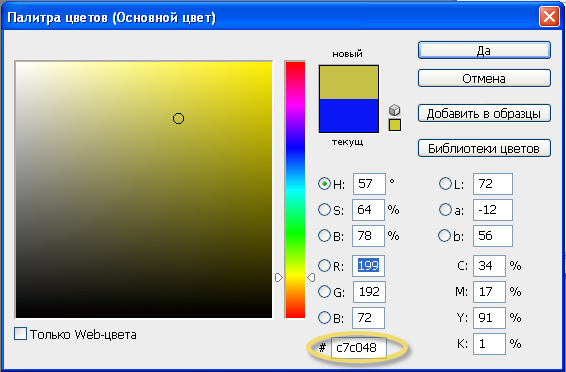Close the color picker dialog with the X button

pyautogui.click(x=549, y=17)
